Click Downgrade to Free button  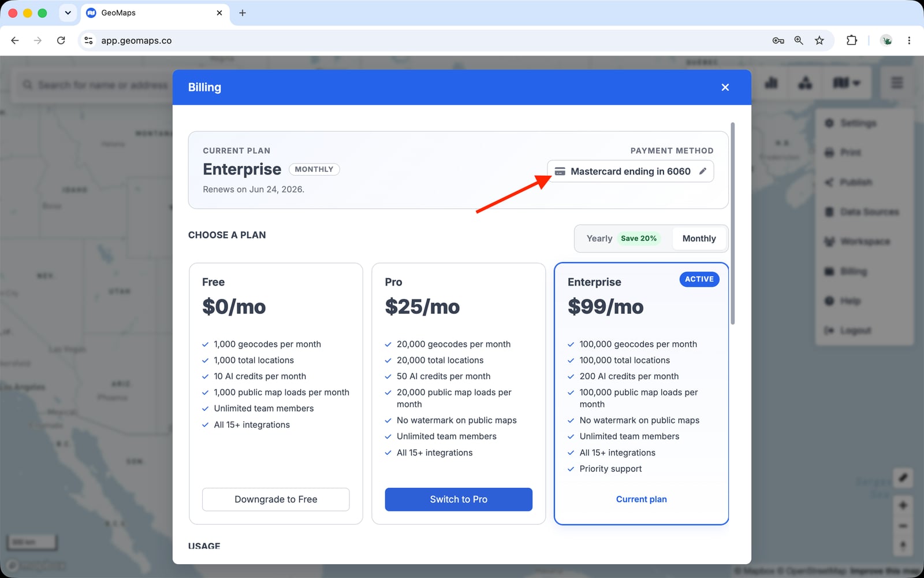pos(276,499)
